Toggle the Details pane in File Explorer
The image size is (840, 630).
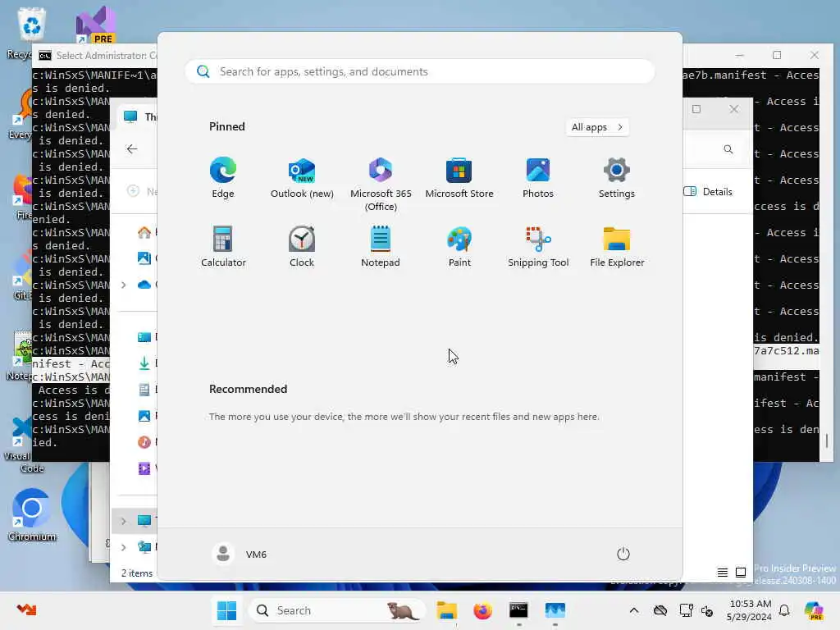[708, 192]
